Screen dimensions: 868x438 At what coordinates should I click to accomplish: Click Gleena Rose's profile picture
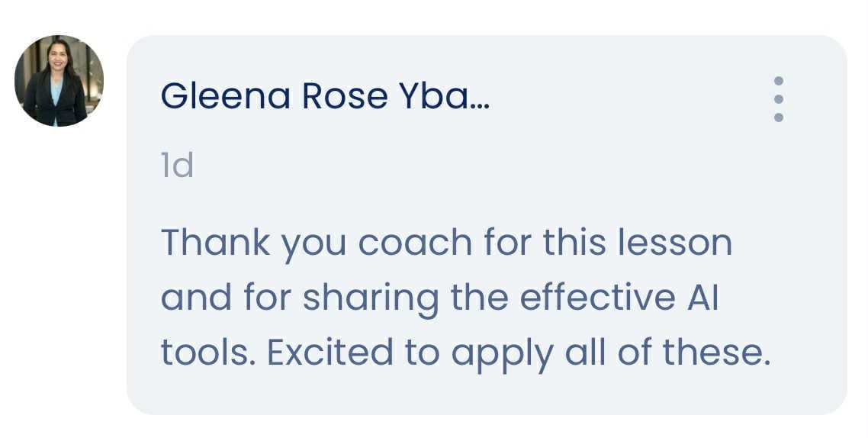coord(59,81)
